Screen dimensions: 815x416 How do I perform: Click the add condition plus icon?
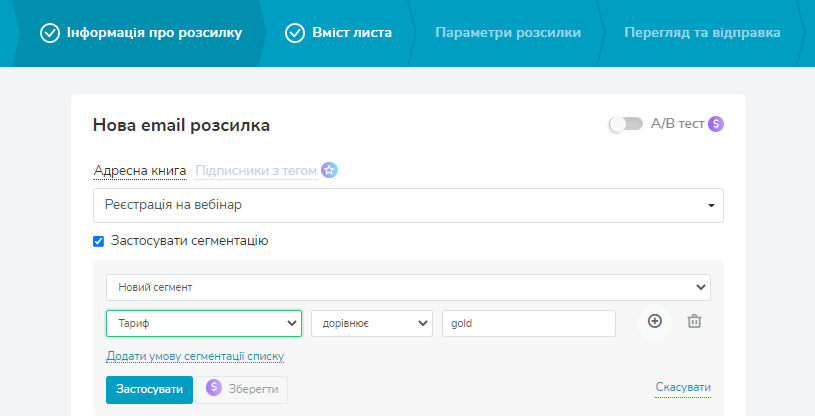(654, 321)
